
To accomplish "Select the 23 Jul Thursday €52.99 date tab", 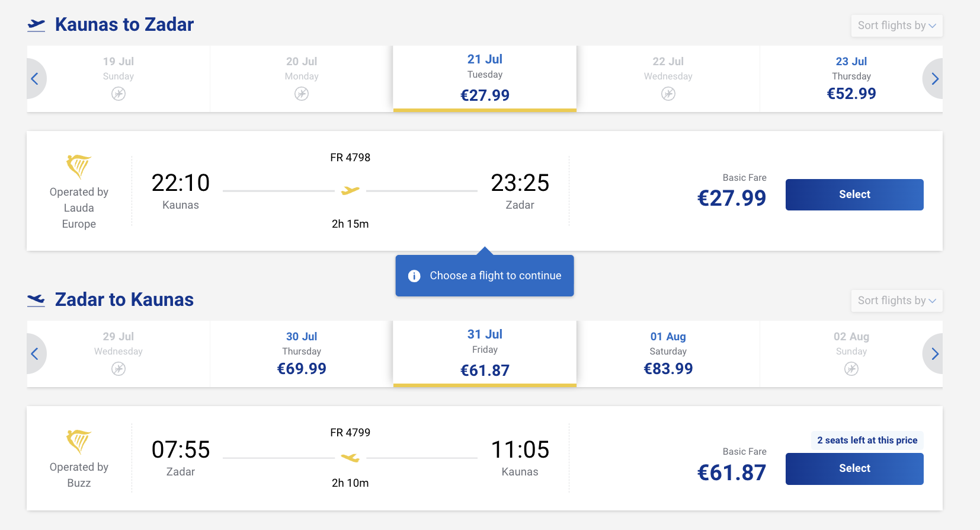I will [x=851, y=79].
